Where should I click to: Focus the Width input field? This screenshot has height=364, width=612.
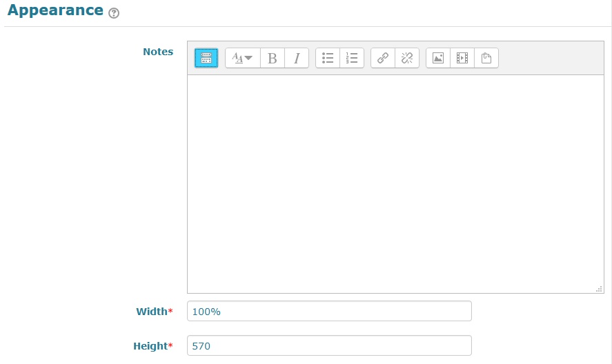[329, 311]
